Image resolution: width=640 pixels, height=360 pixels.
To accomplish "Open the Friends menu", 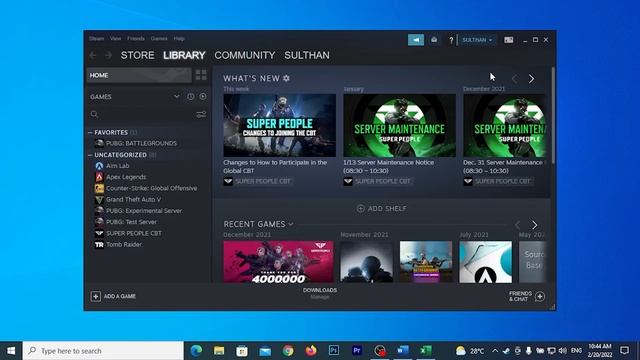I will (136, 38).
